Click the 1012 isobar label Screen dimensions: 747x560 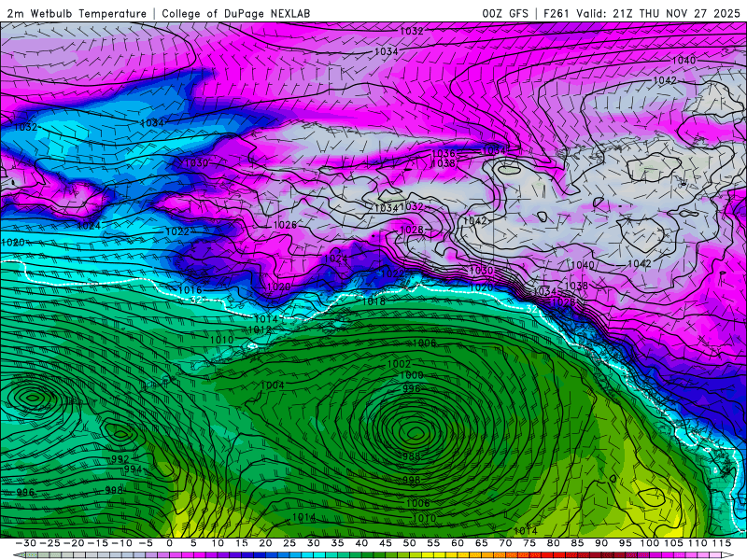click(260, 329)
